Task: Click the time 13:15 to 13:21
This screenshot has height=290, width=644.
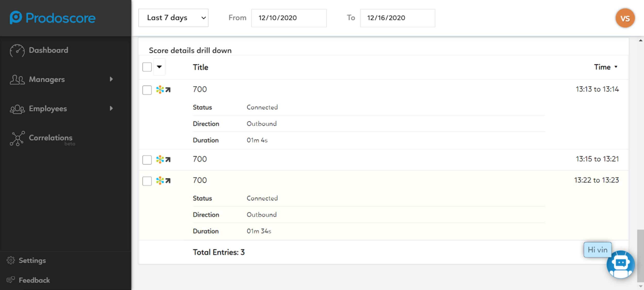Action: point(597,159)
